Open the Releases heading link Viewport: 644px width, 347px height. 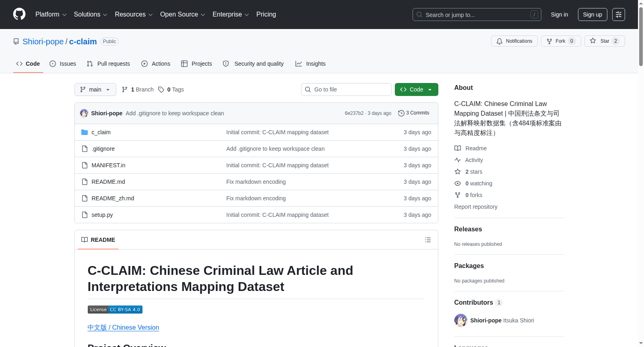click(468, 229)
